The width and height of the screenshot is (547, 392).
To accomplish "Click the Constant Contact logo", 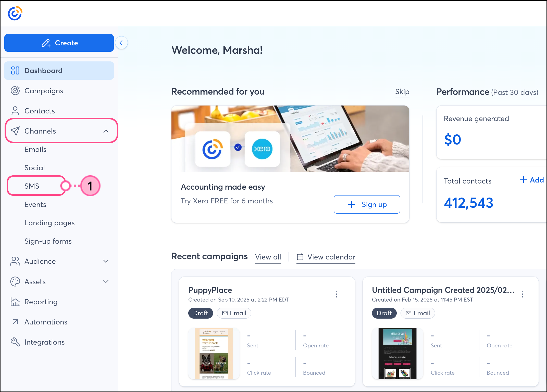I will click(x=15, y=13).
